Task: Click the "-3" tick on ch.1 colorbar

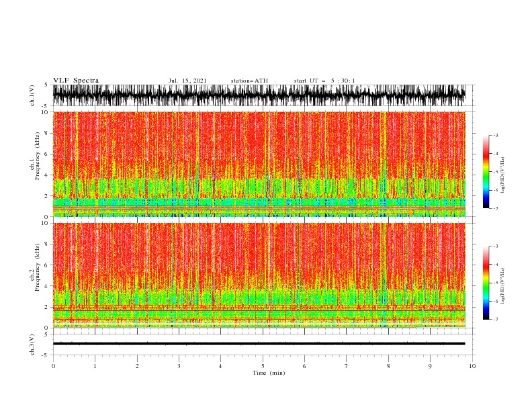Action: pos(495,135)
